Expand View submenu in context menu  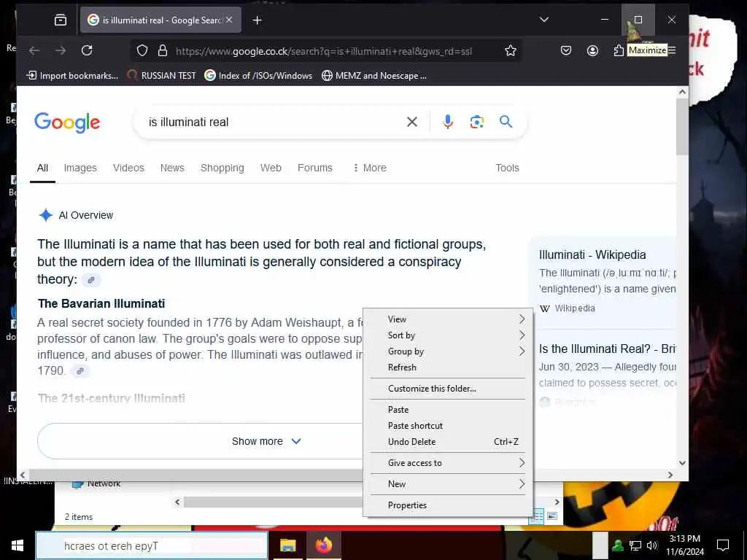448,319
